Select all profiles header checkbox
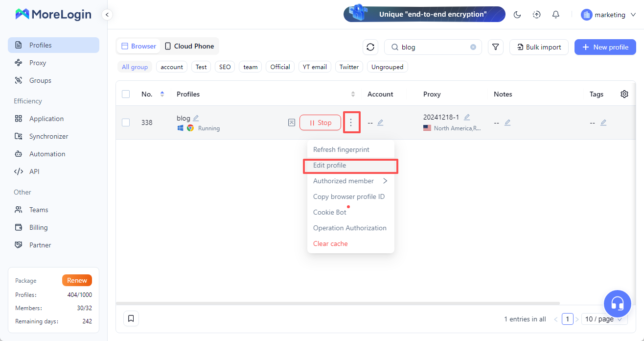This screenshot has width=644, height=341. (126, 94)
